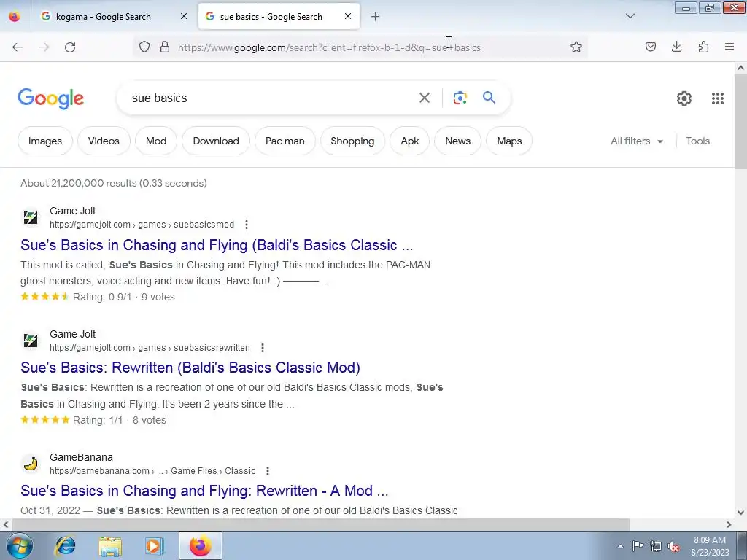
Task: Click the Firefox taskbar button
Action: pos(201,545)
